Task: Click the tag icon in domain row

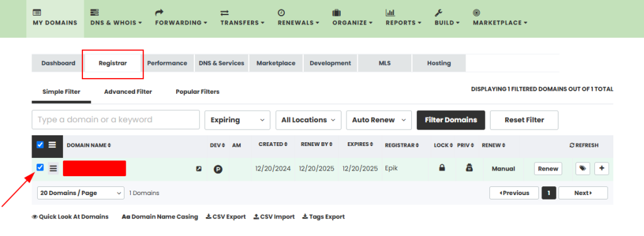Action: point(582,169)
